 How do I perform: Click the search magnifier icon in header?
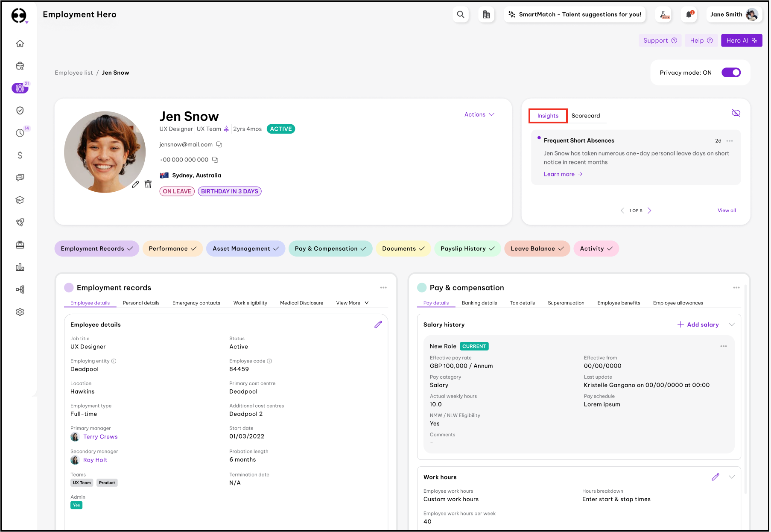pos(460,15)
